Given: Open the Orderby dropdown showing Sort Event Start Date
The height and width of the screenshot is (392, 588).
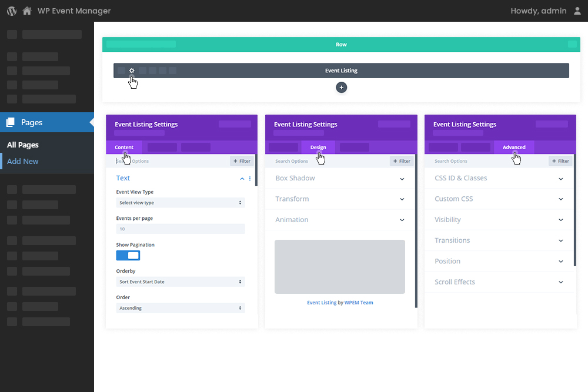Looking at the screenshot, I should point(181,281).
